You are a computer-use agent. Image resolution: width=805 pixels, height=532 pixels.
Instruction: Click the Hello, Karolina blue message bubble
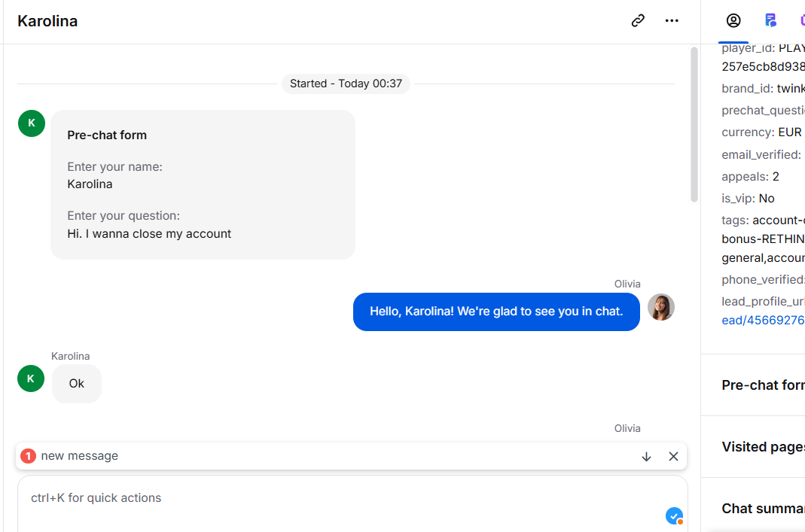tap(496, 312)
